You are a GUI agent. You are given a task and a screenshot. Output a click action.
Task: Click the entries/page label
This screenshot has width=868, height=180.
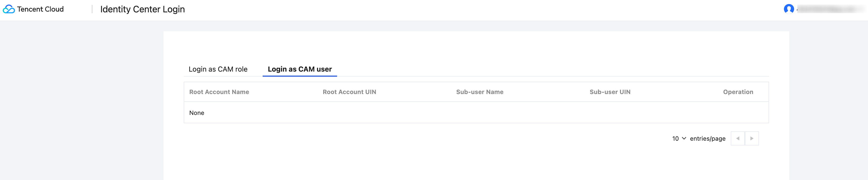(x=708, y=139)
